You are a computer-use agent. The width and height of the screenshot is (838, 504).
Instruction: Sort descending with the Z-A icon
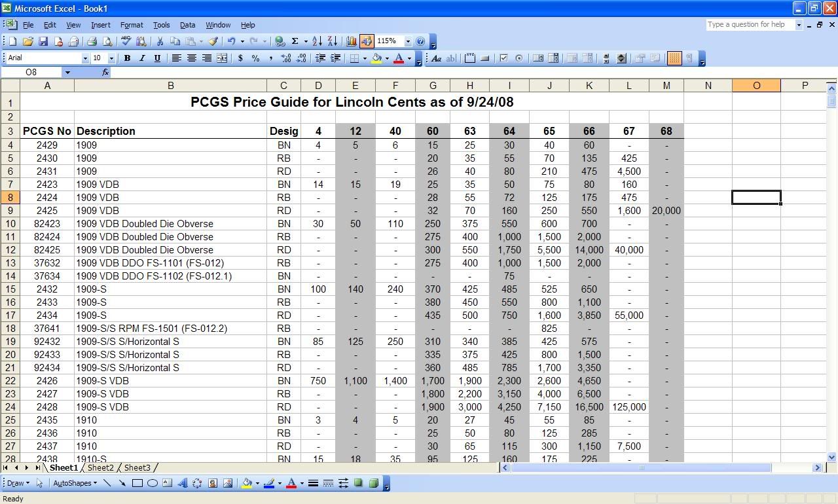point(332,41)
